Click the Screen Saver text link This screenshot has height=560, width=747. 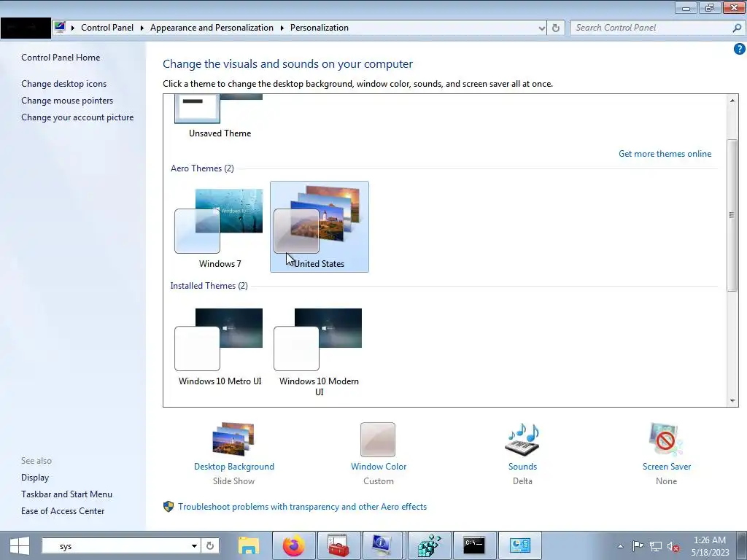(x=667, y=467)
